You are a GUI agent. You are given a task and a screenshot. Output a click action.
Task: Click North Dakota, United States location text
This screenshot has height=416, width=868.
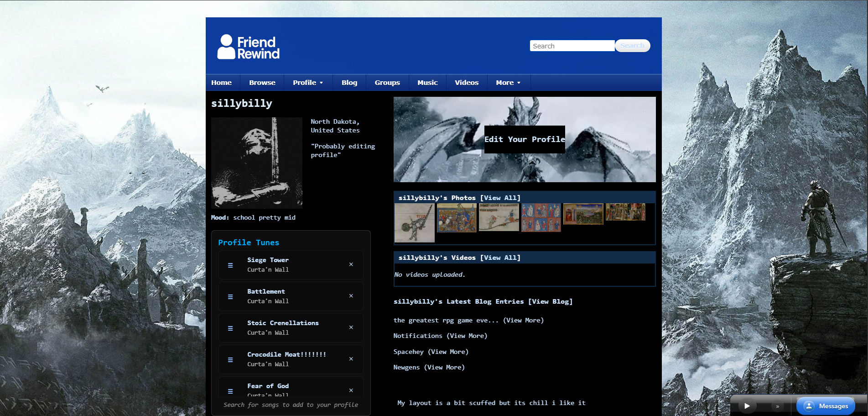[335, 126]
